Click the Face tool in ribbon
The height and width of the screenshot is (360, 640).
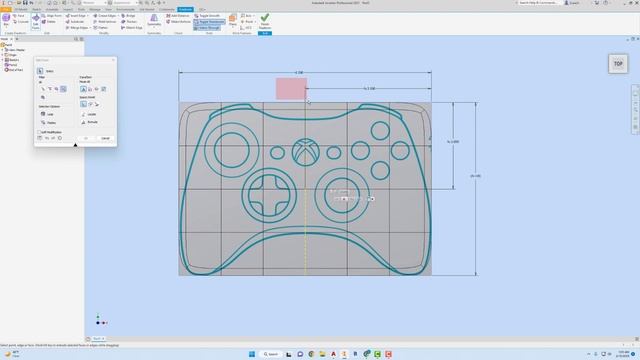click(x=18, y=16)
